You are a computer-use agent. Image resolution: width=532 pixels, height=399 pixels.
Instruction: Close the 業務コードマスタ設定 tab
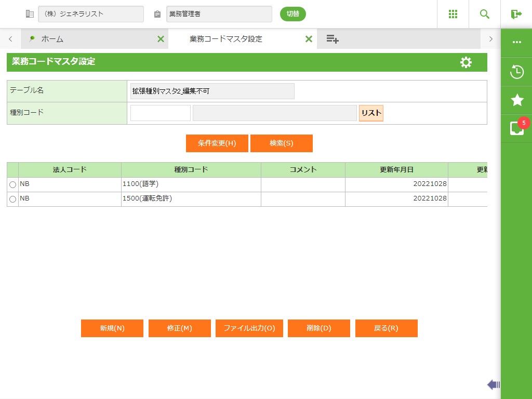coord(309,39)
